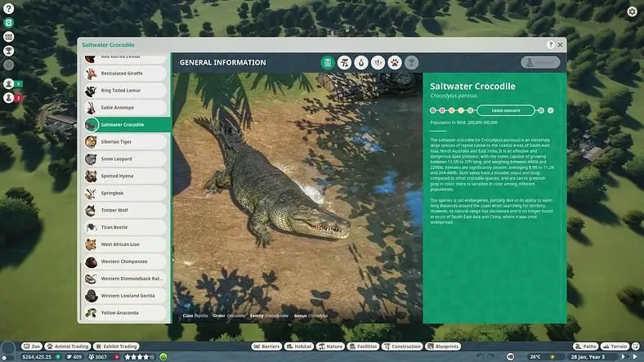
Task: Select Western Chimpanzee in the list
Action: point(125,261)
